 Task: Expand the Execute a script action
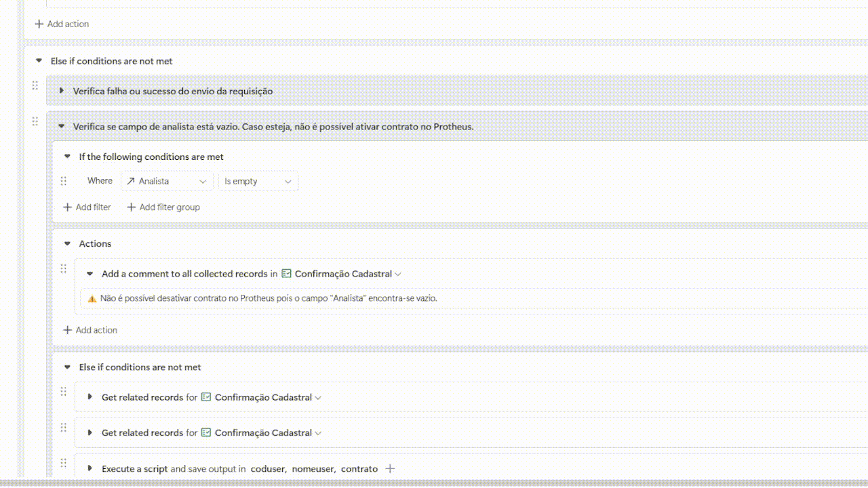pos(90,468)
